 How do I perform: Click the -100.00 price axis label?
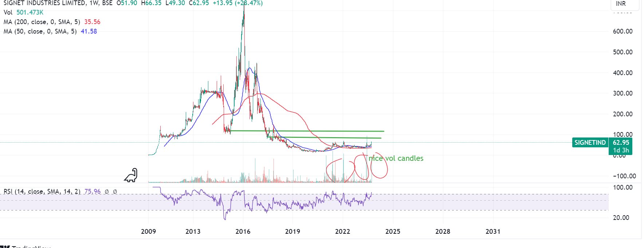[624, 176]
